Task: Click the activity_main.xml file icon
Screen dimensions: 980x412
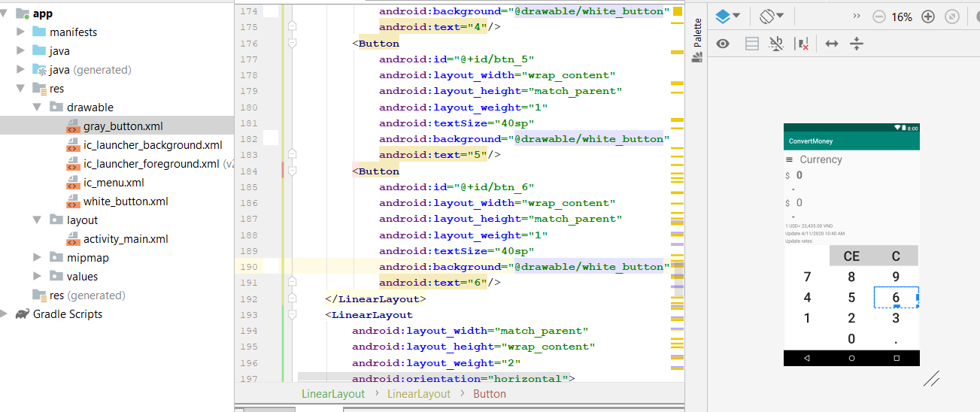Action: pyautogui.click(x=72, y=239)
